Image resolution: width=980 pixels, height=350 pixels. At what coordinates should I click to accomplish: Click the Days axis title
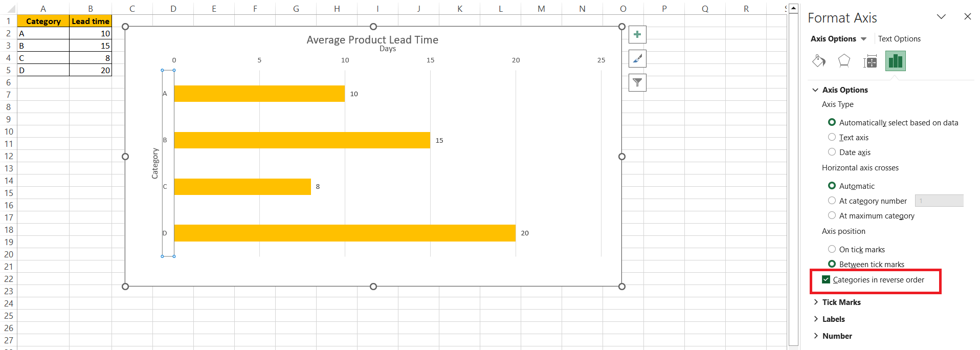(x=388, y=49)
